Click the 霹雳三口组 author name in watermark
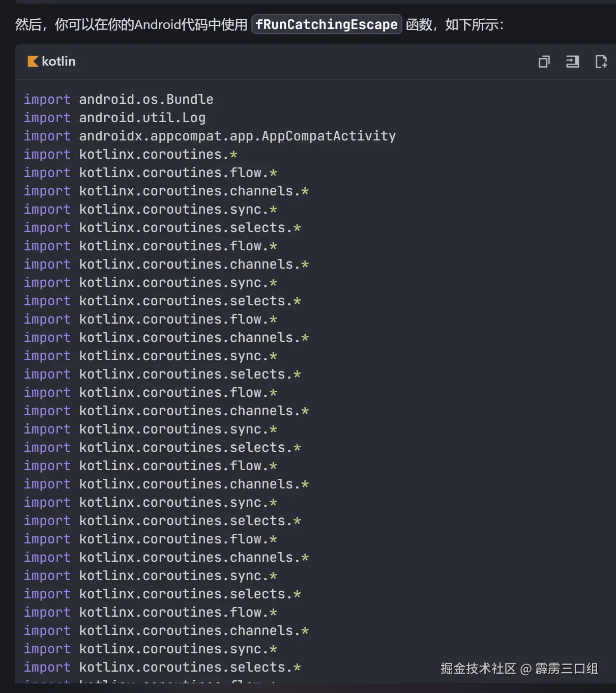The width and height of the screenshot is (616, 693). pos(567,669)
